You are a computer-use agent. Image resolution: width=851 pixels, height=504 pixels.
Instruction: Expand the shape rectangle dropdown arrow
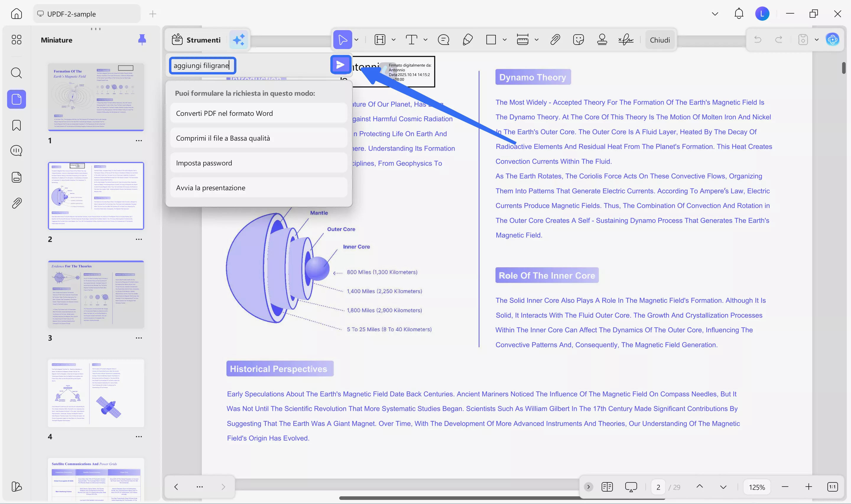click(x=505, y=40)
